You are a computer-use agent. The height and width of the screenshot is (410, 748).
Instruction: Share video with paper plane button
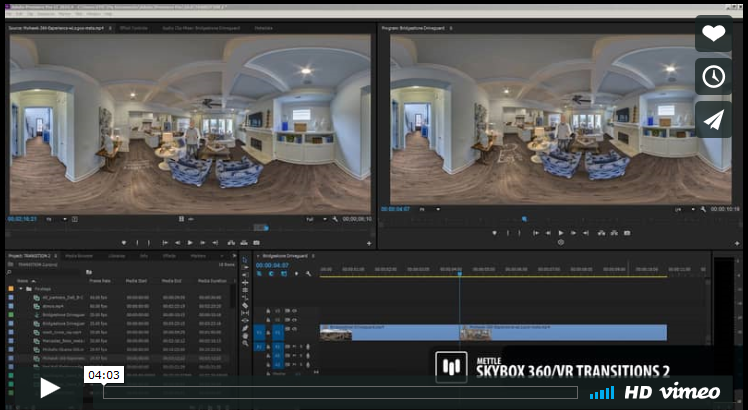point(714,119)
